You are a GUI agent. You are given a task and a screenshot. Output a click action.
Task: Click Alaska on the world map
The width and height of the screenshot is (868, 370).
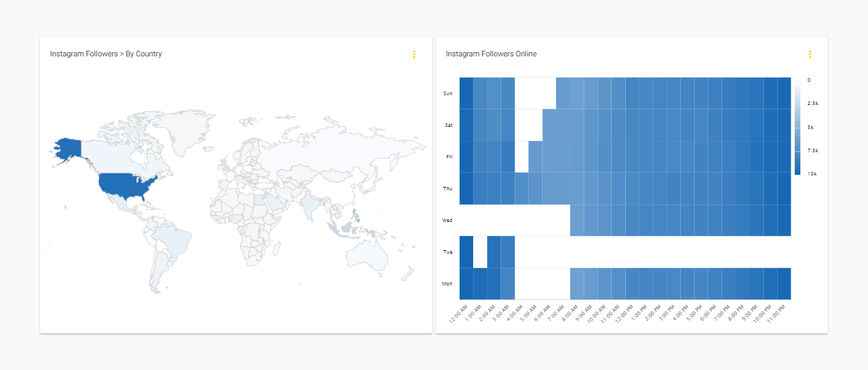click(68, 149)
